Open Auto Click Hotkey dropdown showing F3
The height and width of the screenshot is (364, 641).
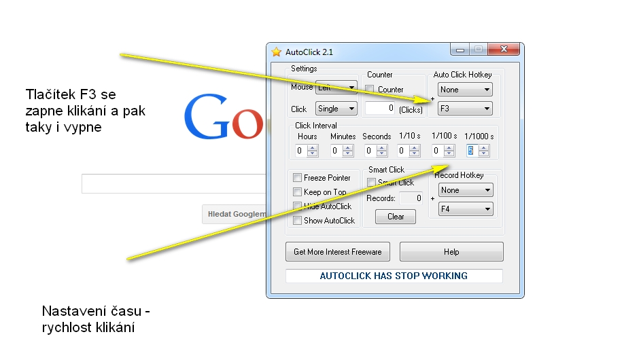(x=465, y=109)
